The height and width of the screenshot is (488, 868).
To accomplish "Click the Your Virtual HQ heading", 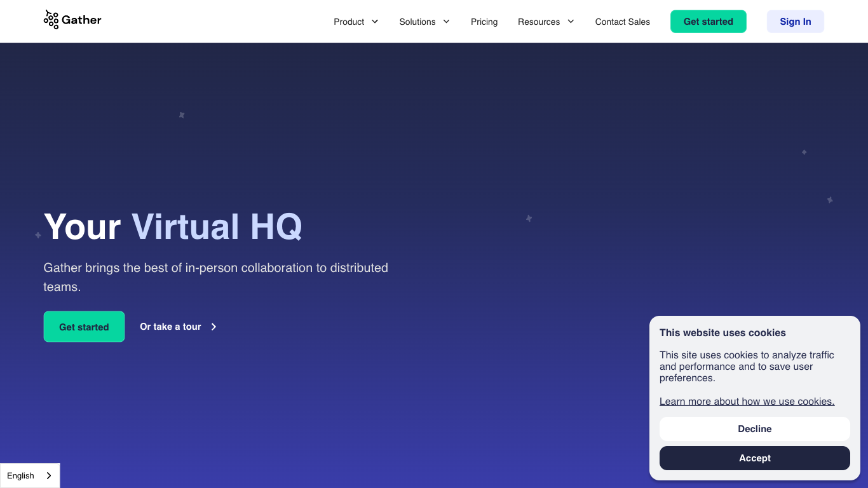I will [x=173, y=226].
